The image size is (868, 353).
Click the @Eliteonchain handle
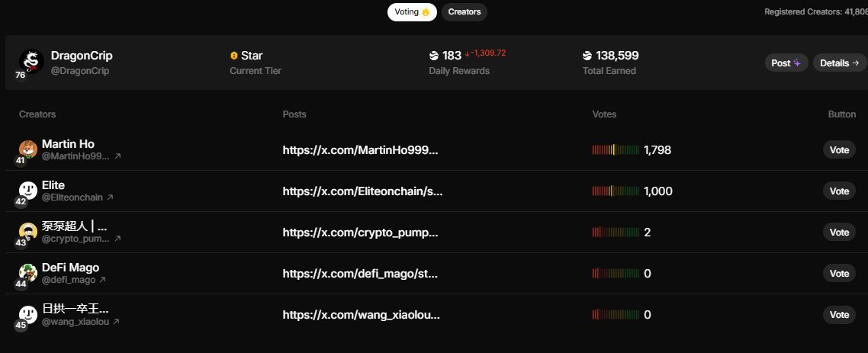click(x=72, y=197)
